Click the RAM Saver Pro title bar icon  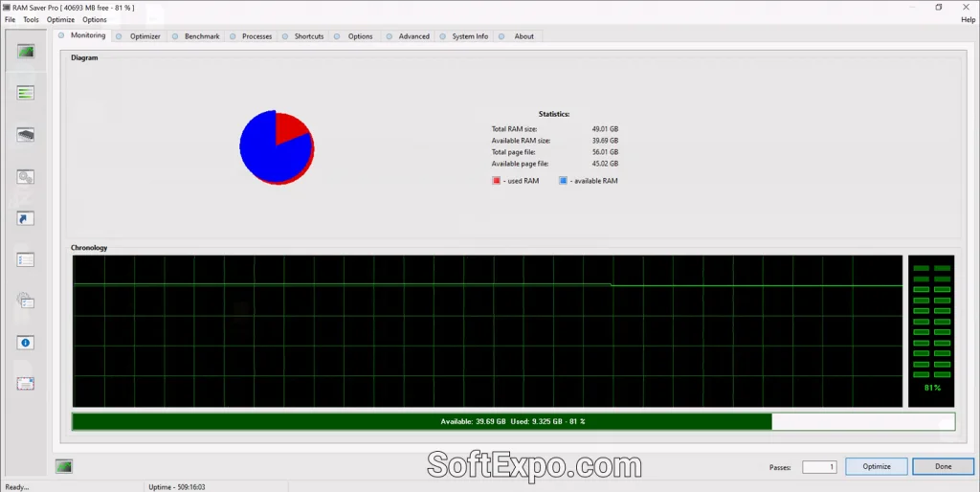pos(7,8)
